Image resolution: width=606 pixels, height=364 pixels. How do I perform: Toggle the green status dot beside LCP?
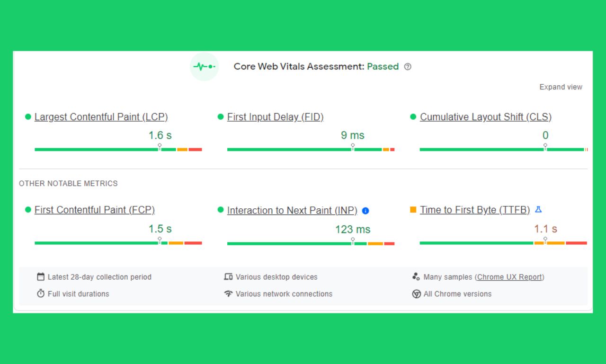pyautogui.click(x=27, y=116)
